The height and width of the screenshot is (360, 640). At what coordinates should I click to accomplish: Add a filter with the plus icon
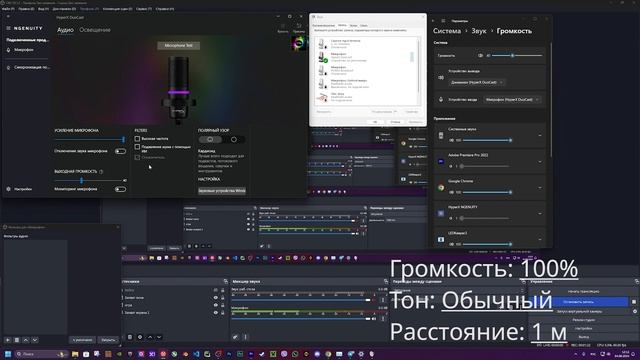pyautogui.click(x=8, y=340)
